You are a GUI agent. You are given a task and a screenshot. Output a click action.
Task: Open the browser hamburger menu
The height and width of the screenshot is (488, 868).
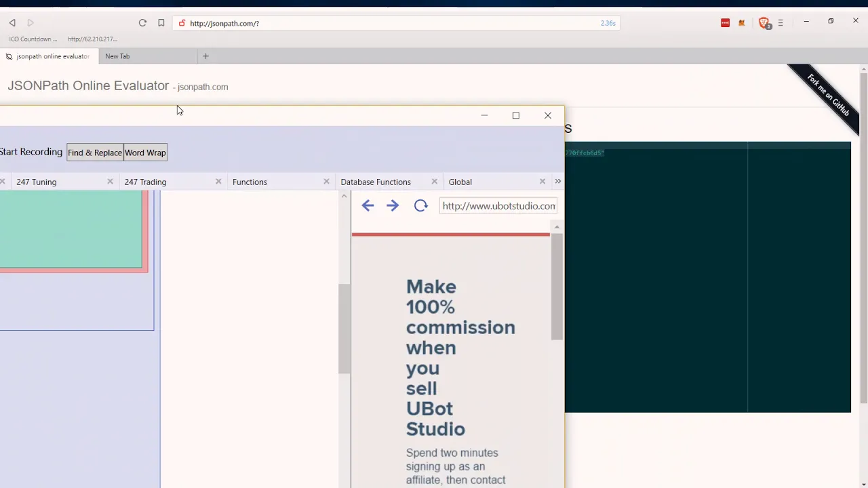(781, 23)
